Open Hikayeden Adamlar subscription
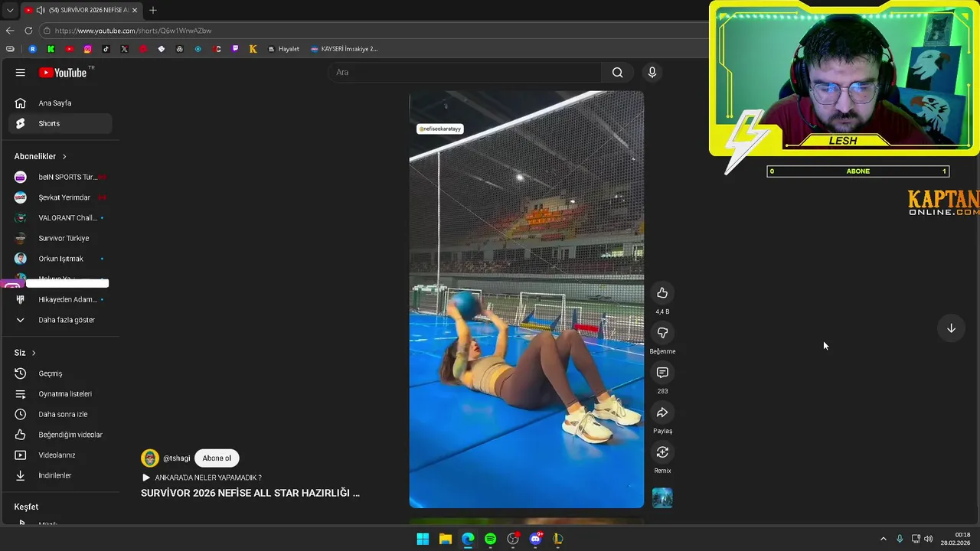The image size is (980, 551). click(60, 299)
